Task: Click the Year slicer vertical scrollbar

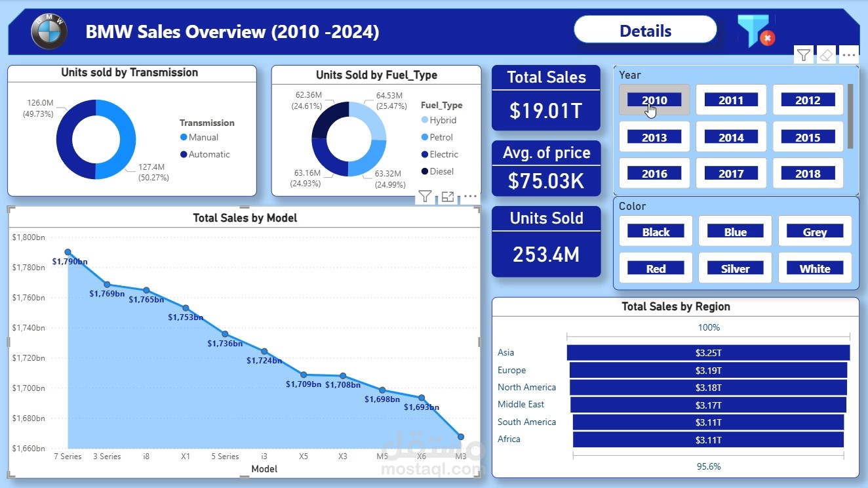Action: [x=850, y=116]
